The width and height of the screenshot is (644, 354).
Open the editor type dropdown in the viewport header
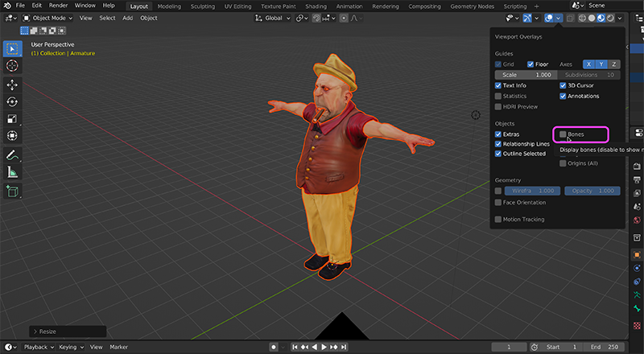[10, 18]
